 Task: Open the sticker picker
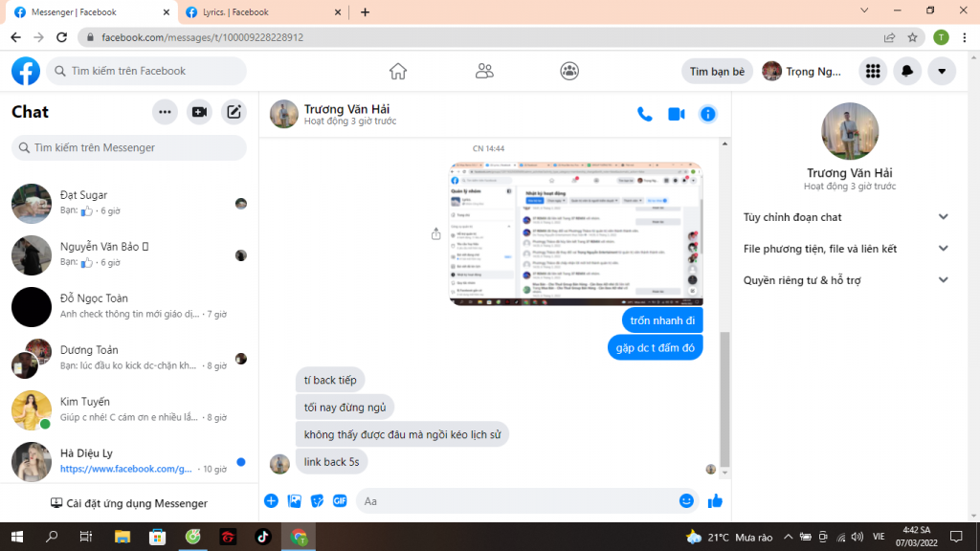317,500
